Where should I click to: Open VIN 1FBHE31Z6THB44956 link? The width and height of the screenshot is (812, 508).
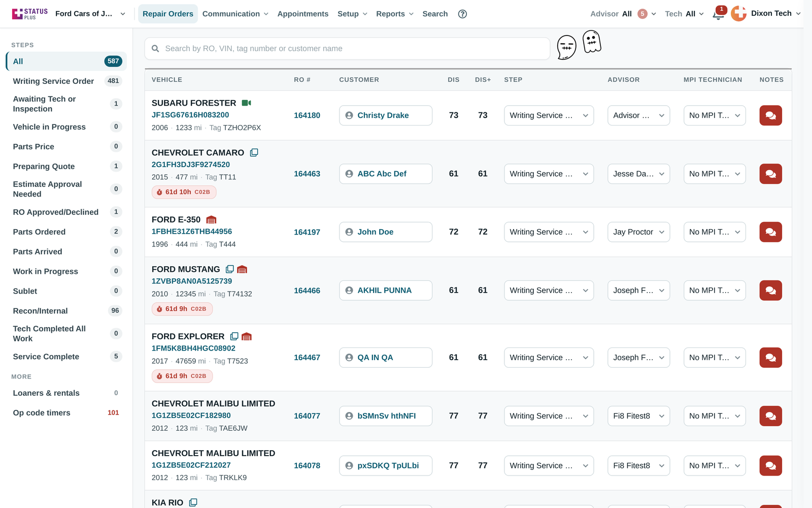tap(192, 232)
